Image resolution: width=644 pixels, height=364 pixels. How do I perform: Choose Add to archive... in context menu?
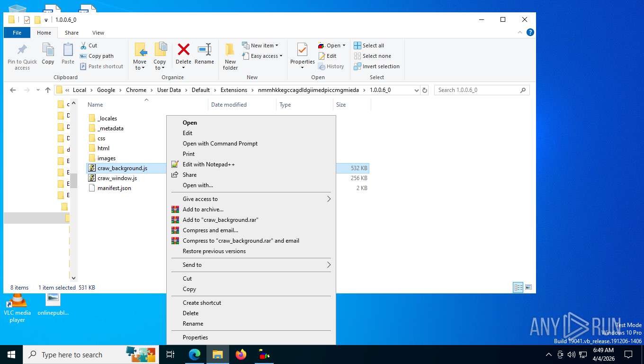point(251,209)
